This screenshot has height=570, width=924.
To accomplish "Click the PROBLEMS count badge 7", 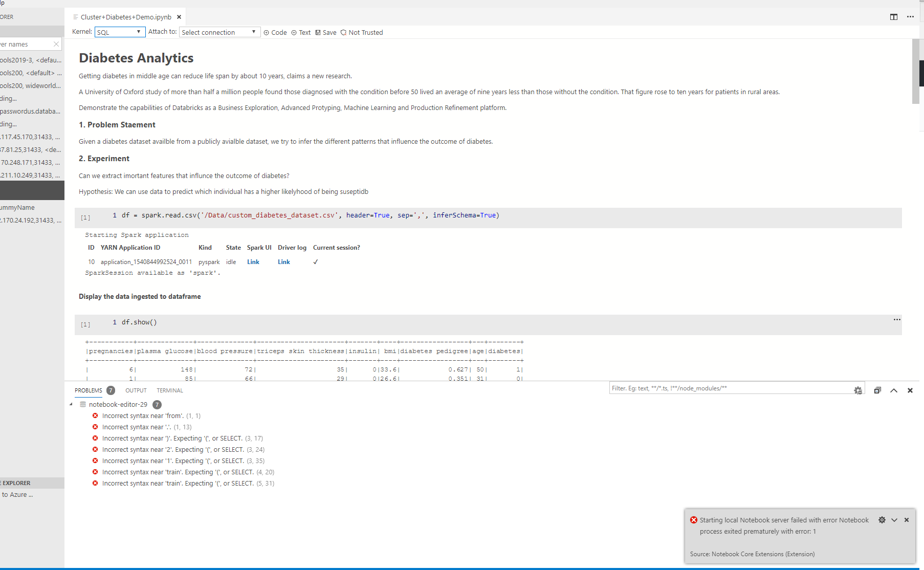I will tap(111, 390).
